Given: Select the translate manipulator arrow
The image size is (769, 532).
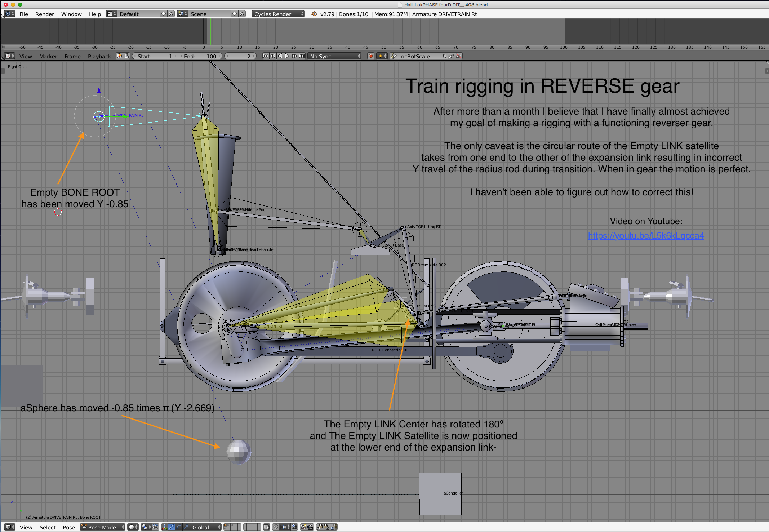Looking at the screenshot, I should 172,527.
